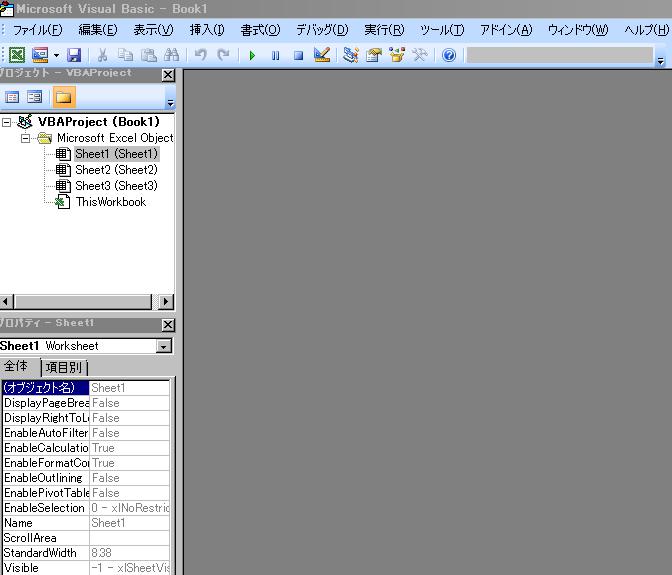Click the Save floppy disk icon
Screen dimensions: 672x575
click(x=74, y=55)
